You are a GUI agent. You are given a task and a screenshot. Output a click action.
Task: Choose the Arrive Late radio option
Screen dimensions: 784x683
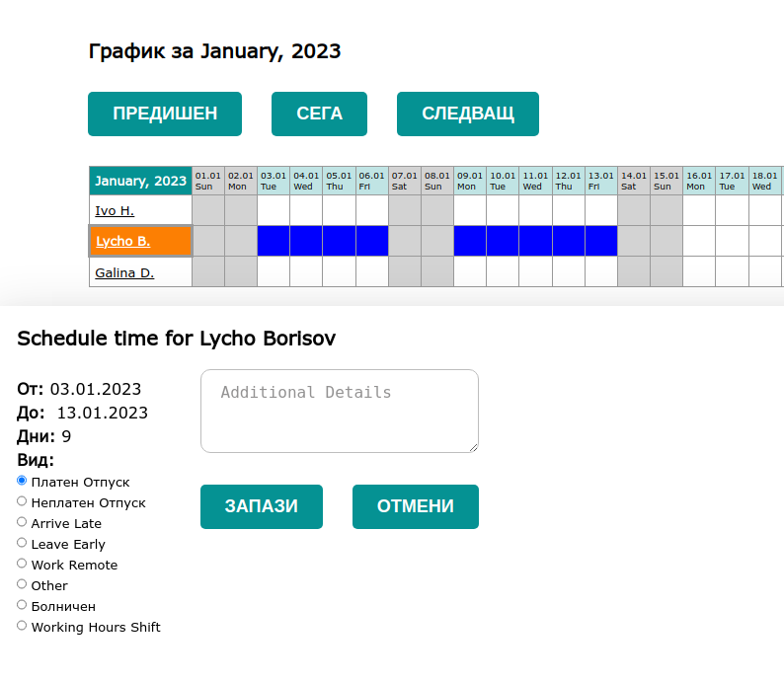coord(22,522)
